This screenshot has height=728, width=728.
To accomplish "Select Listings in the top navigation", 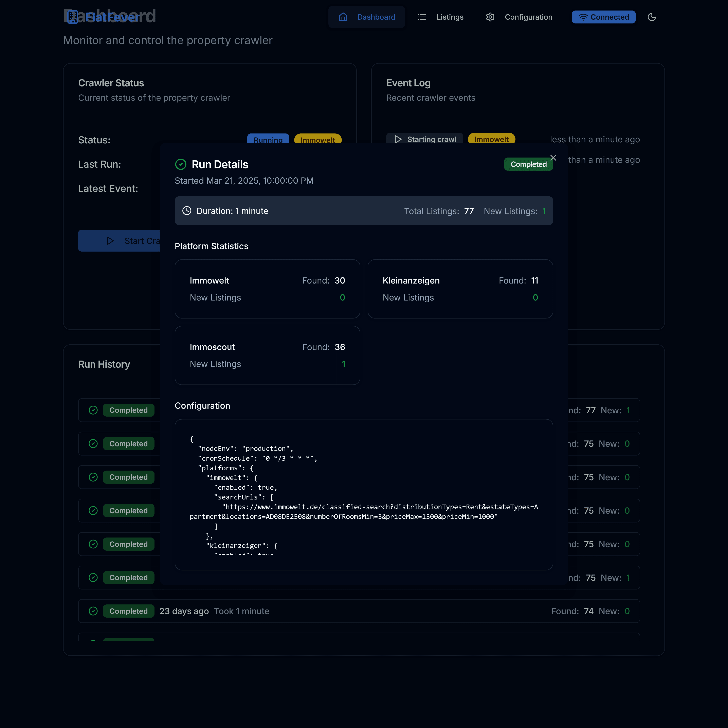I will point(450,17).
